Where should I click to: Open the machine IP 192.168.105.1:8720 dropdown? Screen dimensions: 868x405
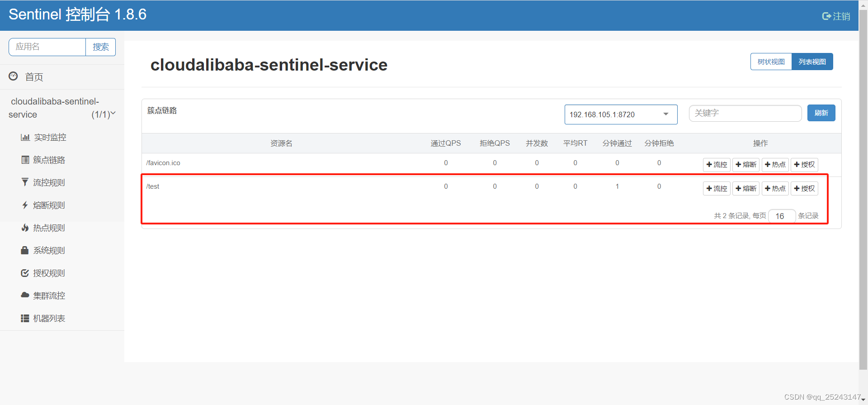pos(621,114)
